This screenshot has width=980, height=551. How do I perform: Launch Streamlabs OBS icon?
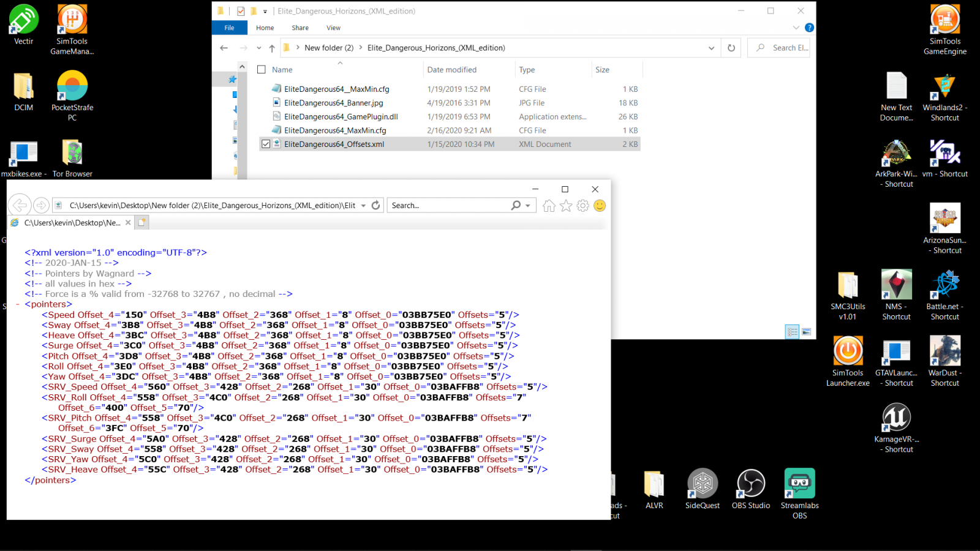800,493
